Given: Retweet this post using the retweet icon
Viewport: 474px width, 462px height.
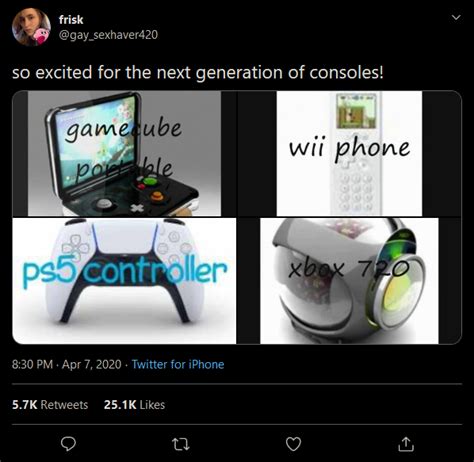Looking at the screenshot, I should pos(181,444).
